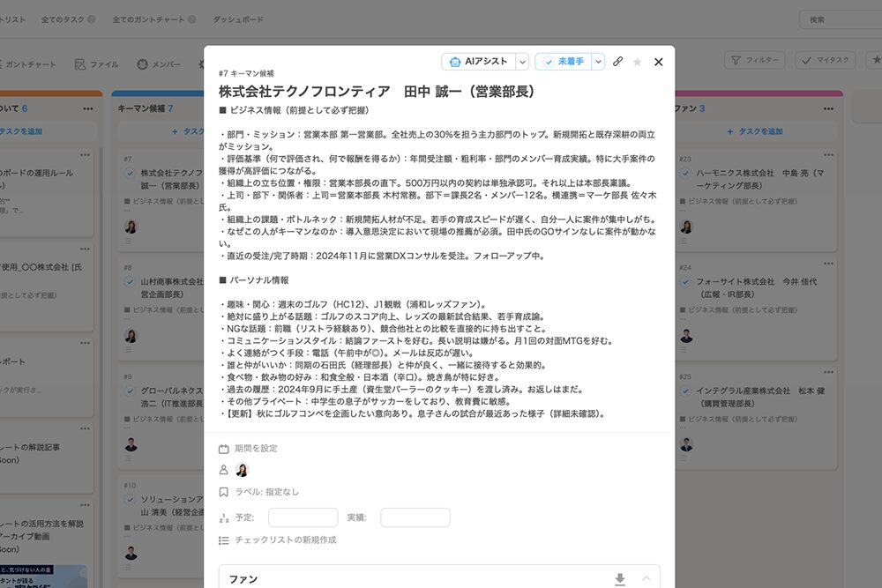Open ファン column three-dot menu
The image size is (882, 588).
828,108
